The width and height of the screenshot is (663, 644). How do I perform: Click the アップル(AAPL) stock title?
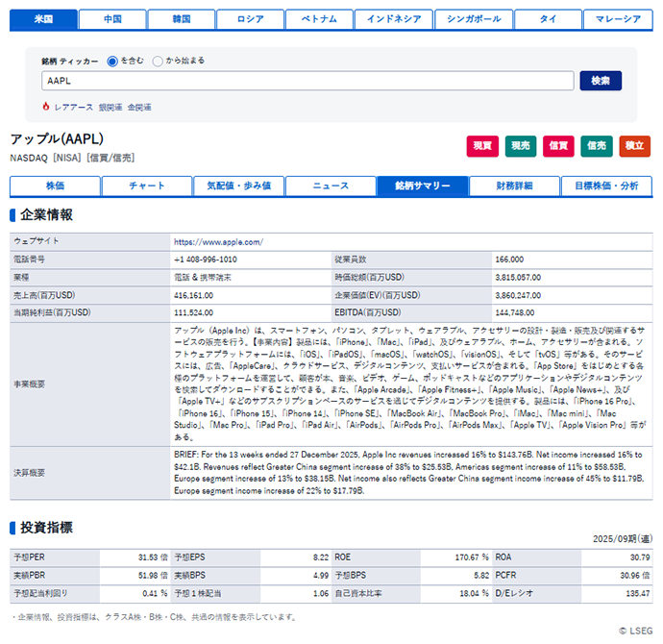coord(57,139)
